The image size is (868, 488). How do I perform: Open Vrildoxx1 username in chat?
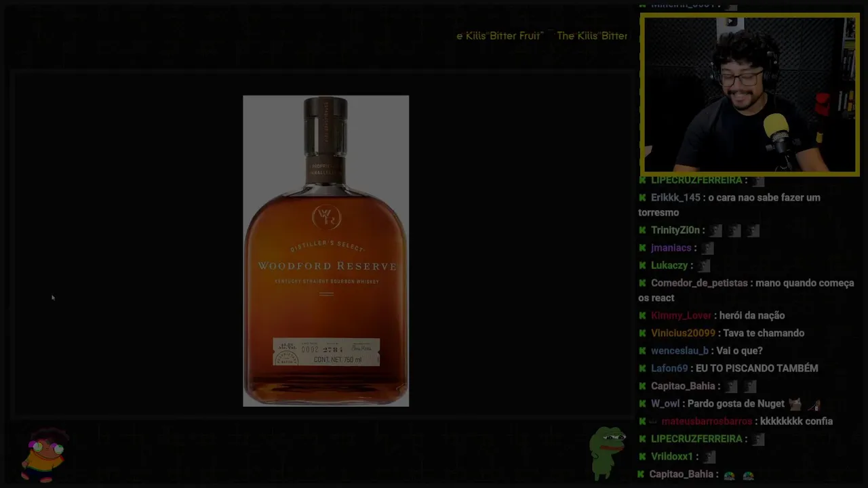tap(672, 457)
